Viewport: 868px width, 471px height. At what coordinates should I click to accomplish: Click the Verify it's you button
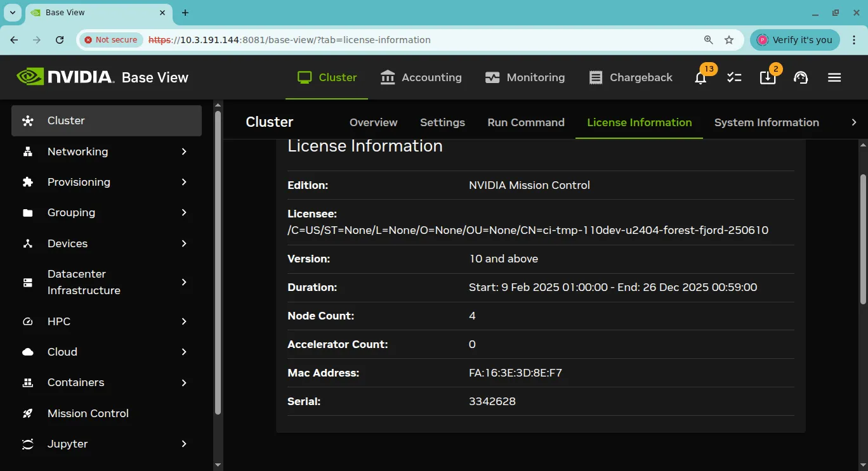coord(795,39)
